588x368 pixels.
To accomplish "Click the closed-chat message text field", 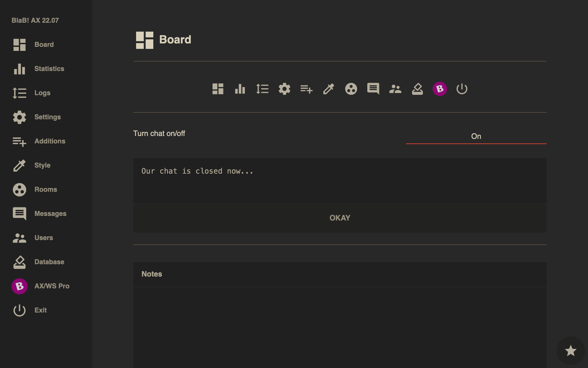I will click(340, 181).
